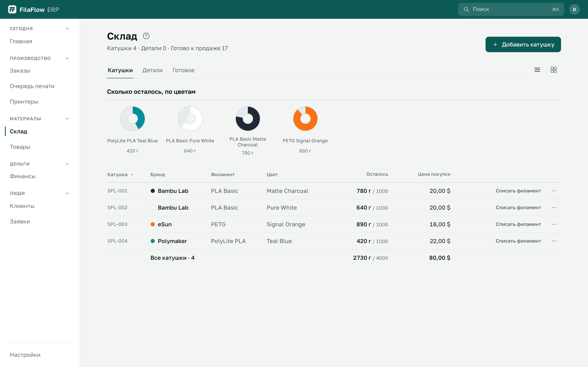The image size is (588, 367).
Task: Open more options for SPL-003 row
Action: point(554,224)
